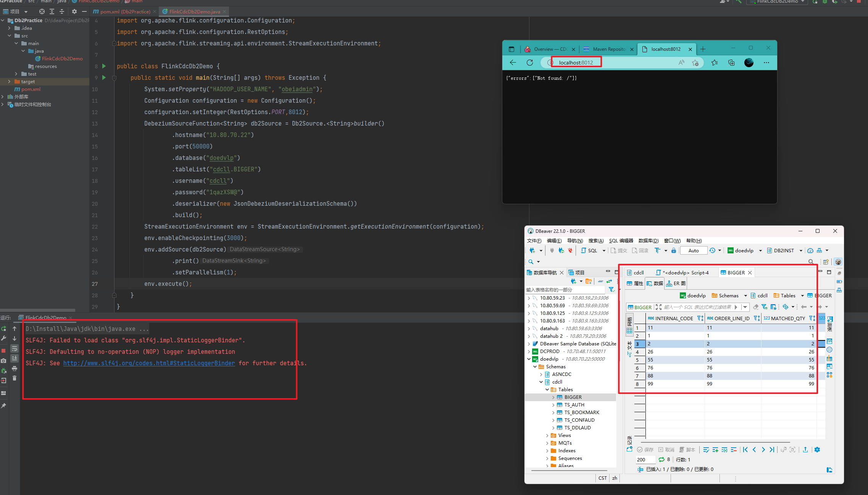Click Rerun icon in the Run tool window

click(x=4, y=328)
